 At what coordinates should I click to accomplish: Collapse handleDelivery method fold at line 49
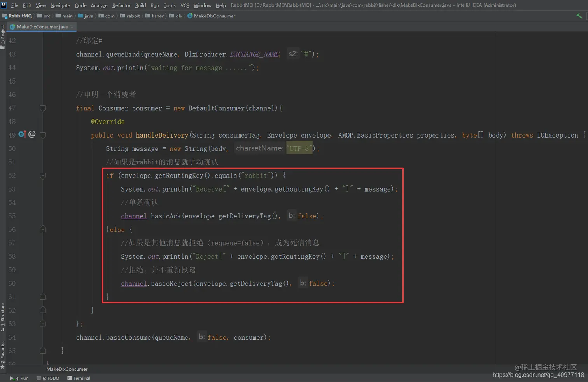43,135
